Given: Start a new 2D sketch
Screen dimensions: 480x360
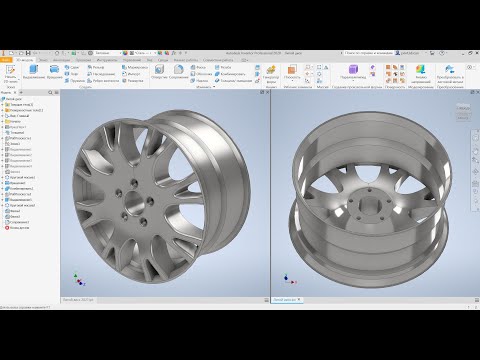Looking at the screenshot, I should point(10,74).
